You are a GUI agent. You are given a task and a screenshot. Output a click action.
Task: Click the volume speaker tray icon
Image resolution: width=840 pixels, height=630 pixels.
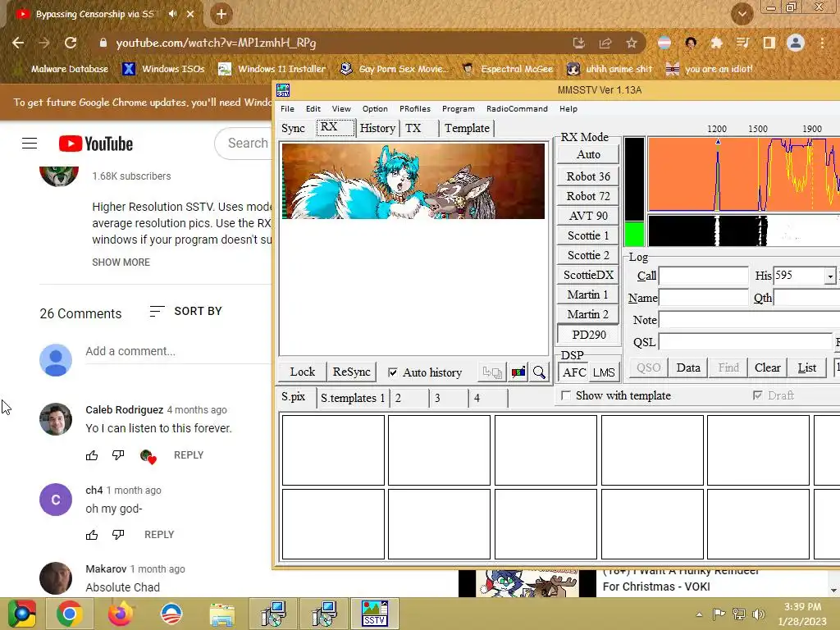click(758, 614)
